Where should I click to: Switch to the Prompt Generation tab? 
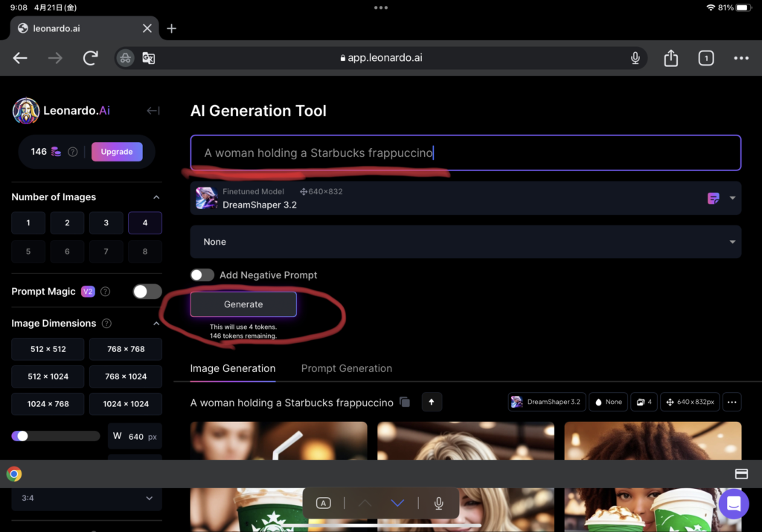[346, 368]
